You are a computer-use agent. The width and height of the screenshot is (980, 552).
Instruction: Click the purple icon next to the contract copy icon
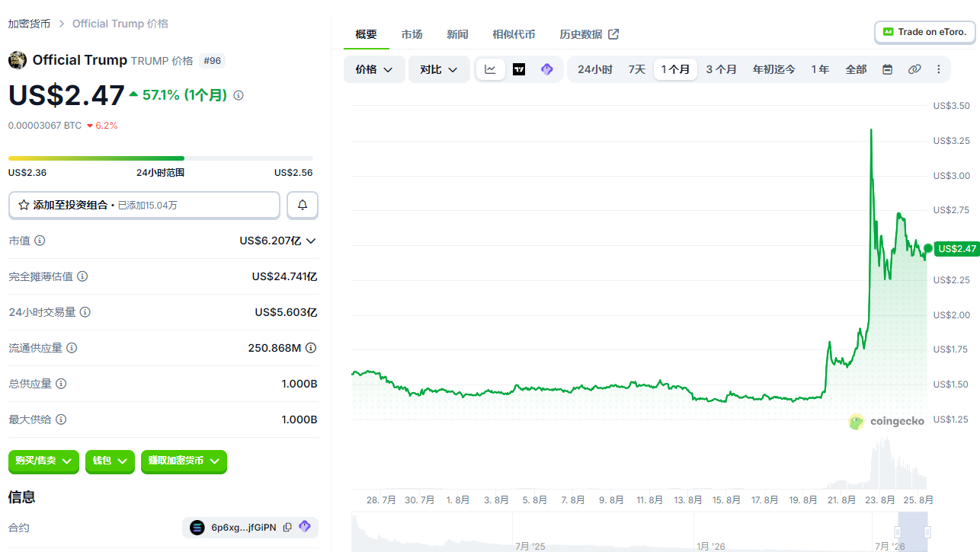(305, 527)
